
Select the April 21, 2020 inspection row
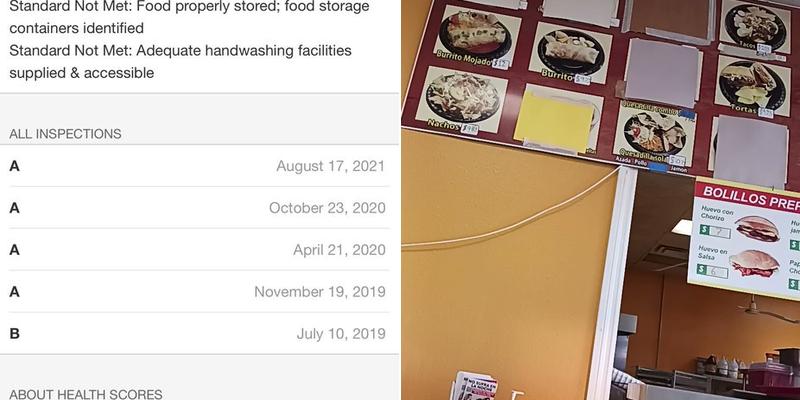tap(199, 250)
